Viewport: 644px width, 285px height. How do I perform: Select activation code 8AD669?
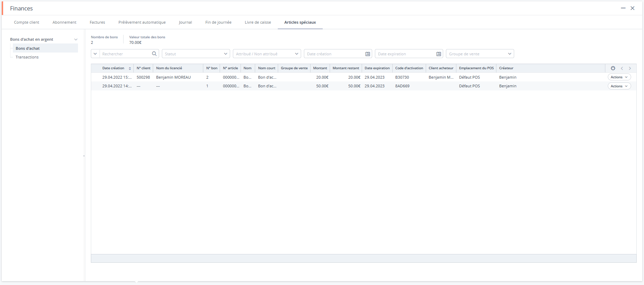pos(402,86)
